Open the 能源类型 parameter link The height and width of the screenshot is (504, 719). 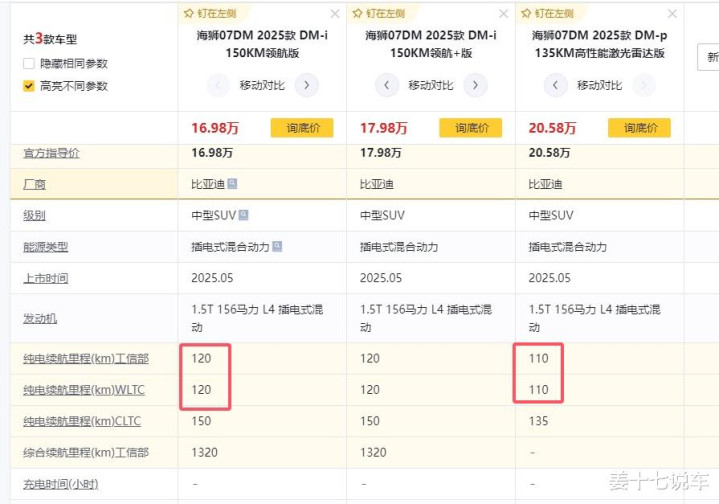tap(45, 247)
